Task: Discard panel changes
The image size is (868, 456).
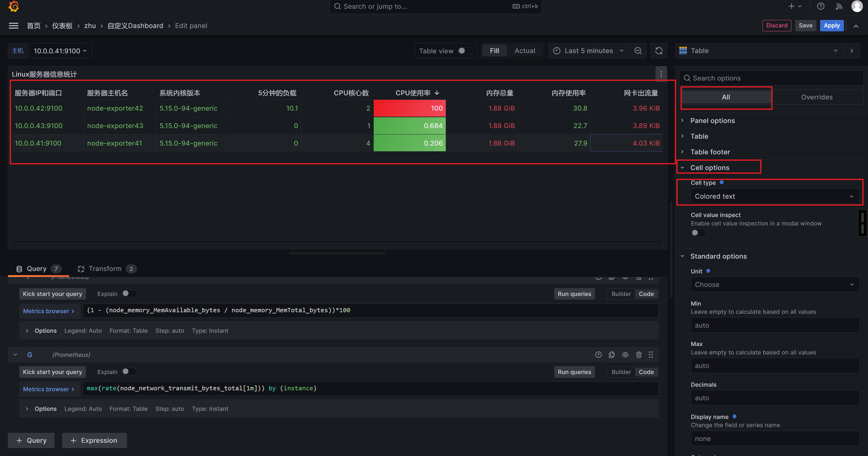Action: point(776,26)
